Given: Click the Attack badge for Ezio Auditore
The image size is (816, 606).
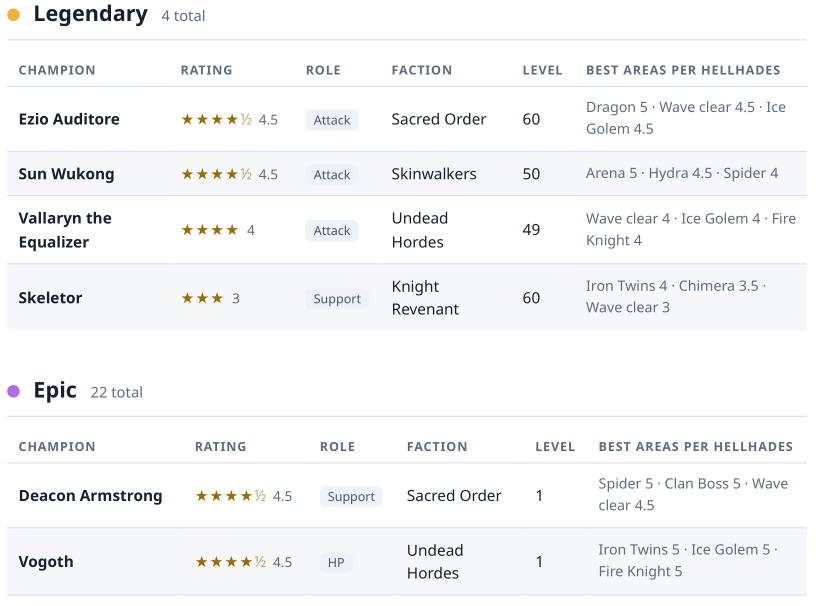Looking at the screenshot, I should [x=332, y=120].
